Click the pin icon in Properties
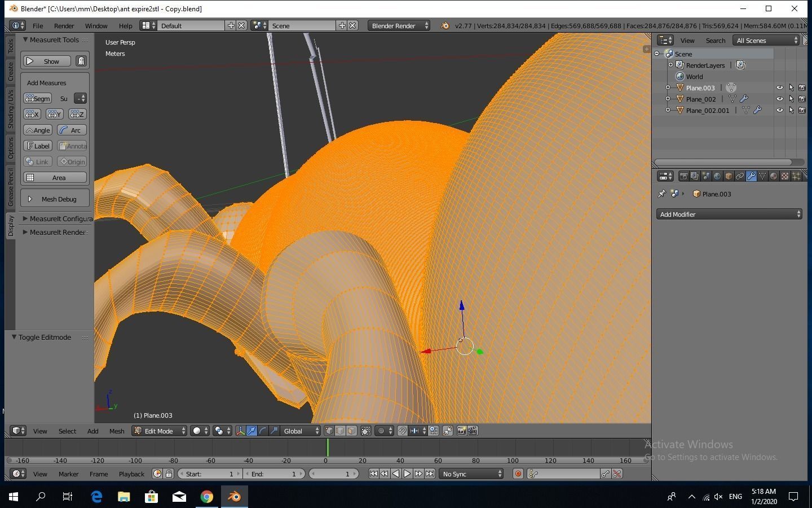The image size is (812, 508). (x=662, y=194)
